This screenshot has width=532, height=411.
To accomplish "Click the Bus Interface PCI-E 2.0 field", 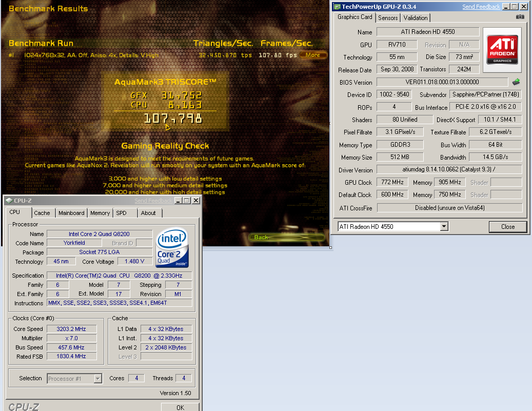I will coord(485,107).
